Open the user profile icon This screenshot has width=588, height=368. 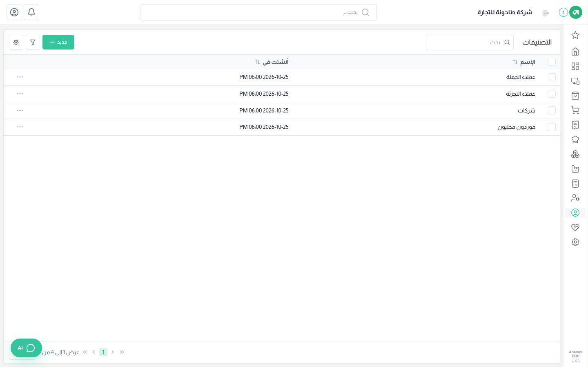[x=14, y=12]
